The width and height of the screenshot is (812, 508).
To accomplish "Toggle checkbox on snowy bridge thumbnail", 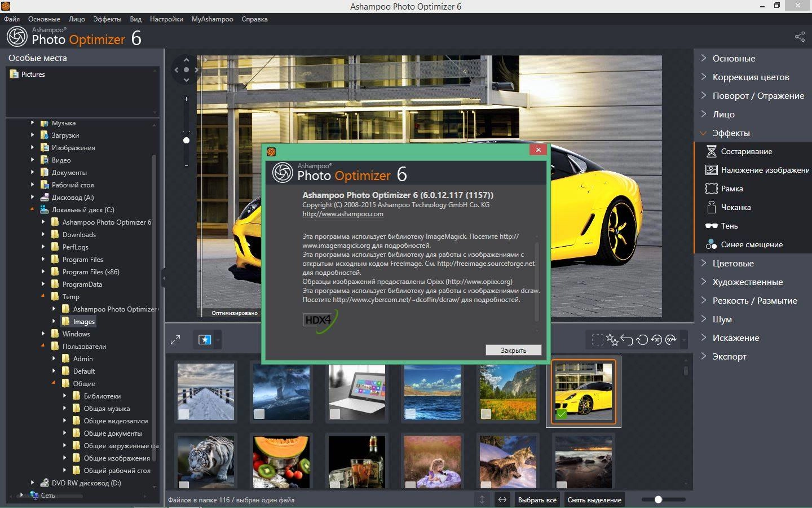I will [x=183, y=414].
